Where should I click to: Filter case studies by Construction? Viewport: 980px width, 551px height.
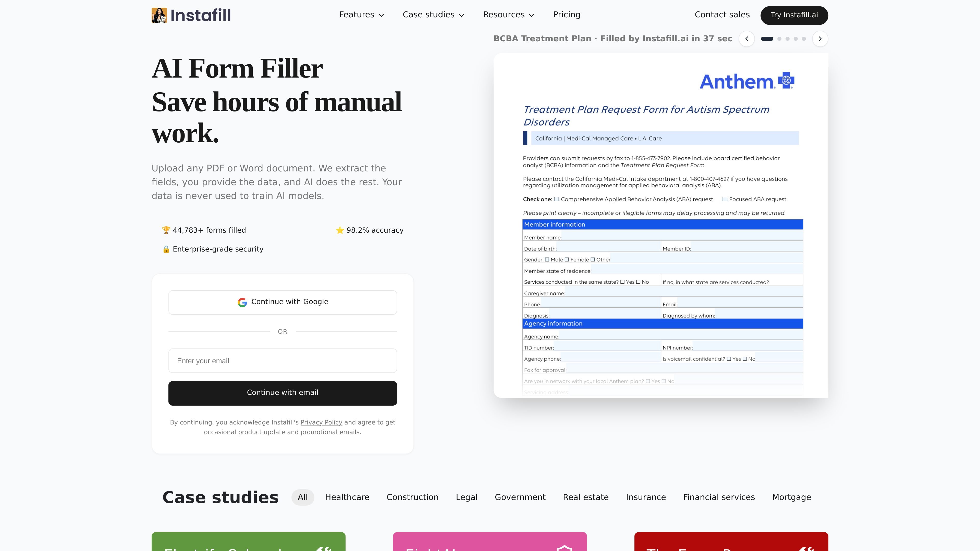click(x=412, y=497)
